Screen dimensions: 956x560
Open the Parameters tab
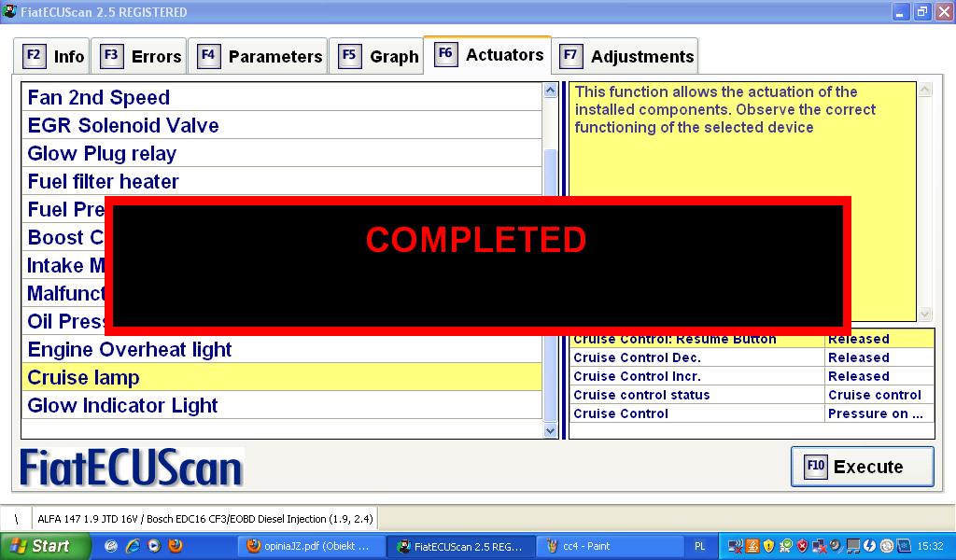pyautogui.click(x=259, y=57)
